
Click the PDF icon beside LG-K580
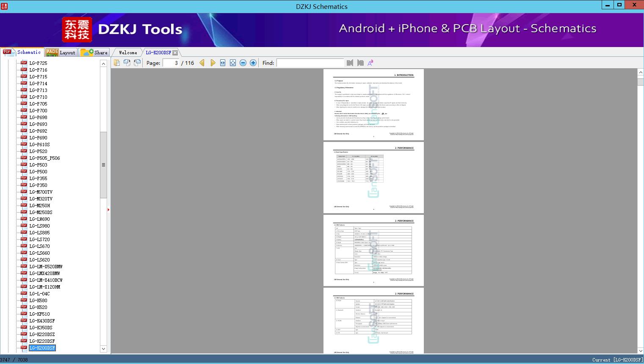pos(24,300)
